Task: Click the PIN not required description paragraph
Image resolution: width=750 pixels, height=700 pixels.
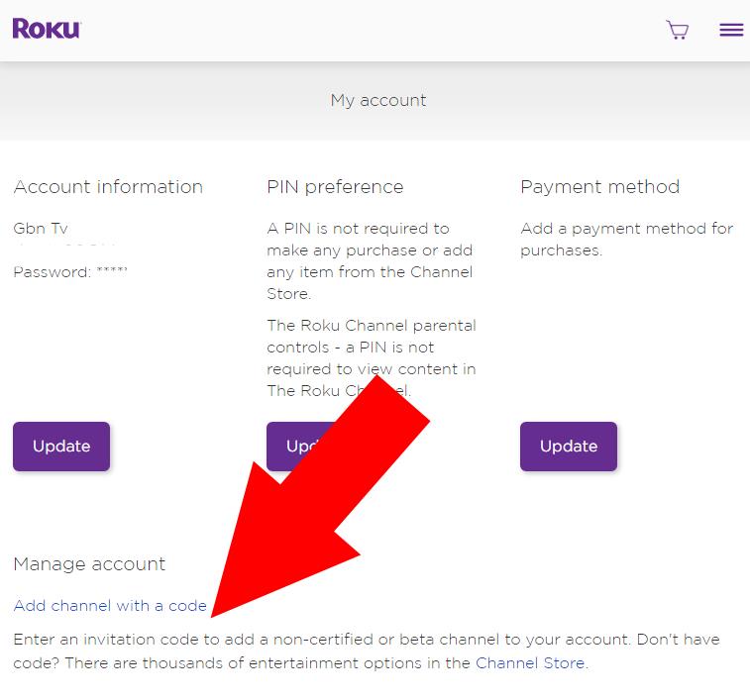Action: (x=370, y=260)
